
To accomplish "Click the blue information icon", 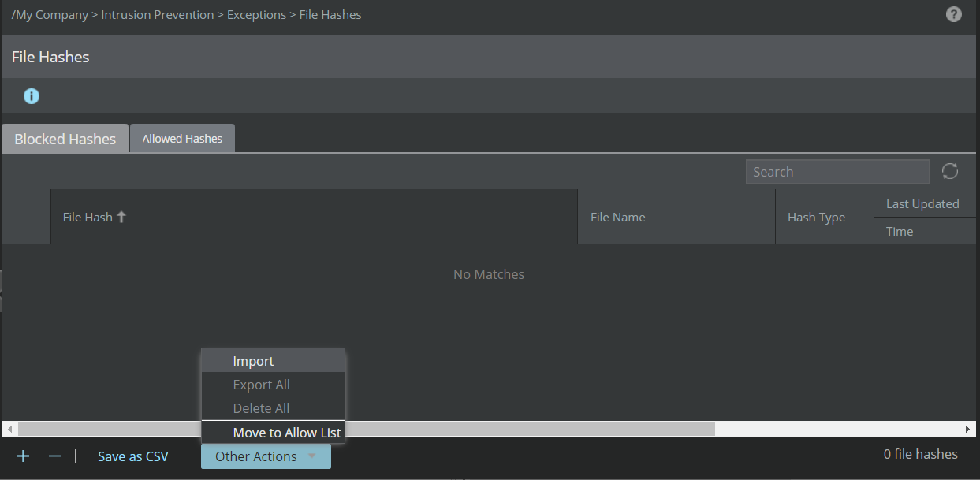I will (x=32, y=96).
